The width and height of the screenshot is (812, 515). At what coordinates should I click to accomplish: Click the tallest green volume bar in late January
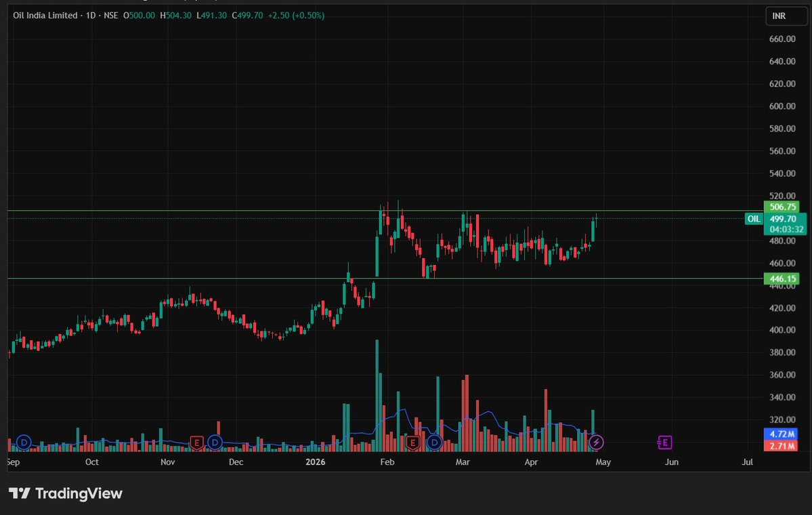(377, 396)
